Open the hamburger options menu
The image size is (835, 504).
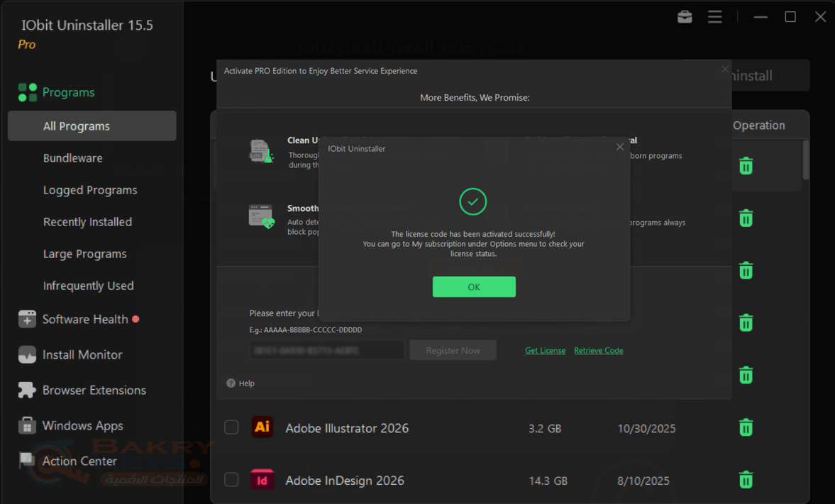pos(714,17)
